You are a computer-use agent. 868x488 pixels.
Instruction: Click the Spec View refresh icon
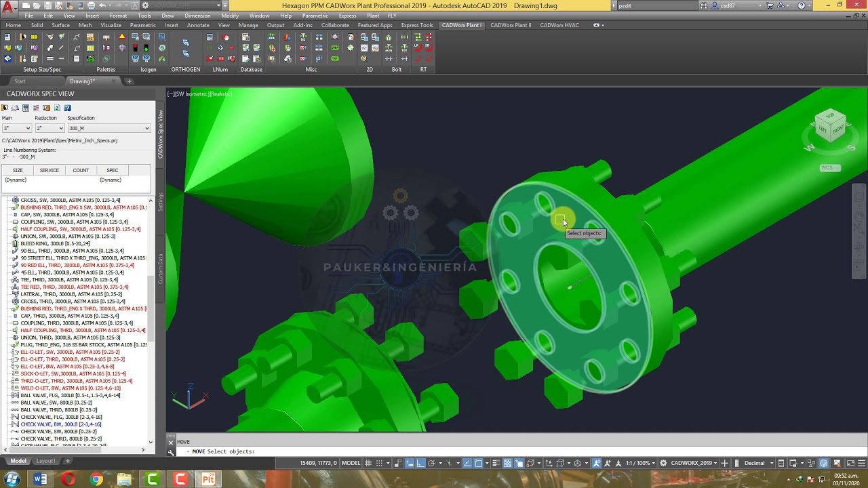[x=57, y=108]
